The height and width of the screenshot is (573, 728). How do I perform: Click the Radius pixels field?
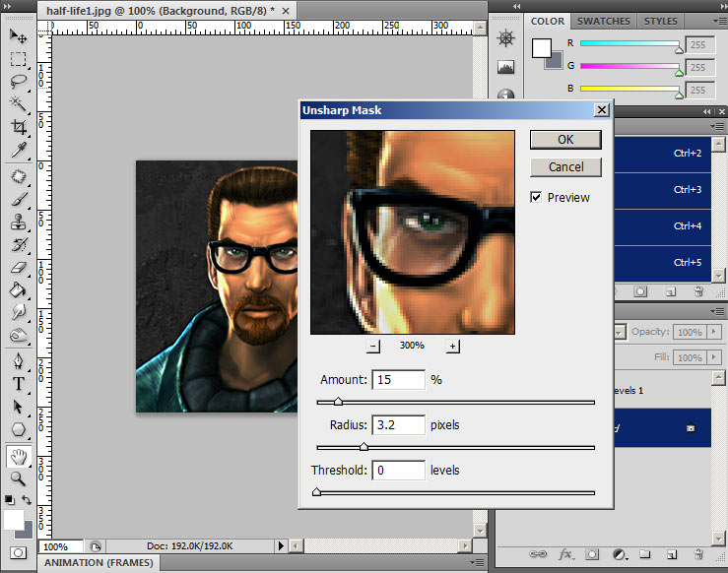(398, 425)
